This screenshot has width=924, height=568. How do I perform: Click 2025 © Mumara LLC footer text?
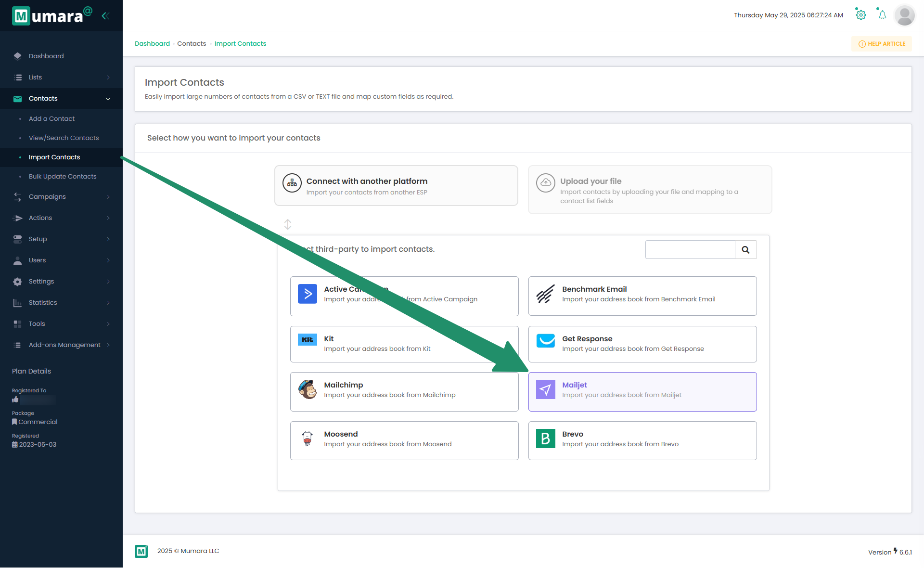point(188,551)
